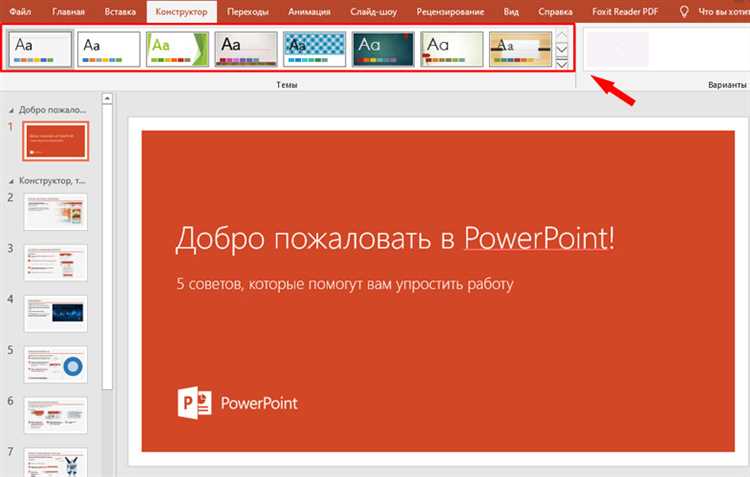The width and height of the screenshot is (750, 477).
Task: Select slide 4 thumbnail with dark image
Action: [55, 314]
